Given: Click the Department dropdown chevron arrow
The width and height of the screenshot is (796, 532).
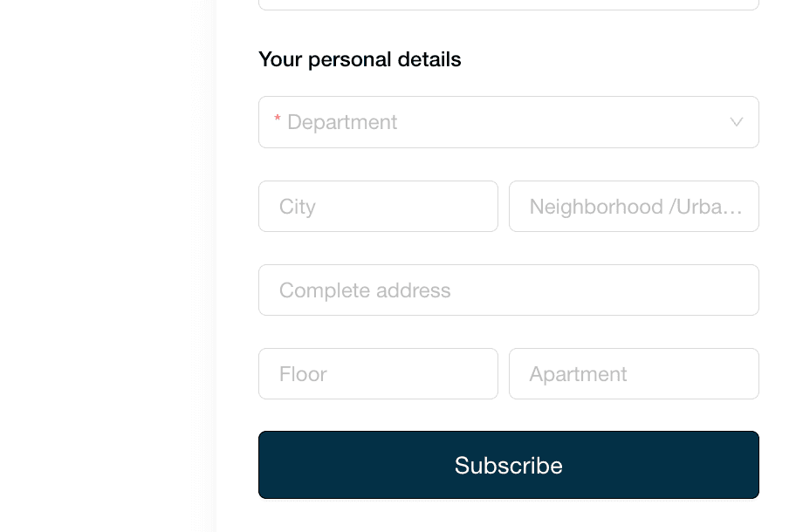Looking at the screenshot, I should click(737, 122).
